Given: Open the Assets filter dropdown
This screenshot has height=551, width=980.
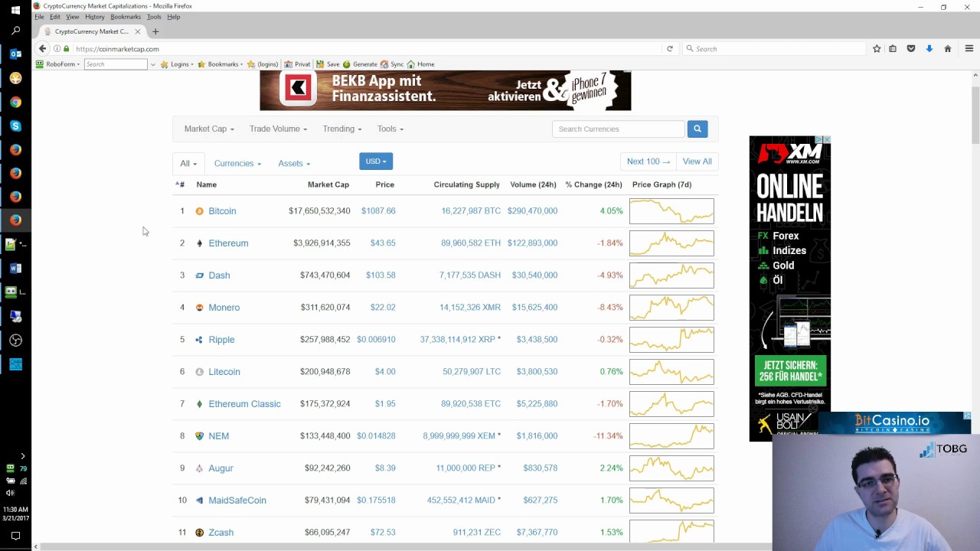Looking at the screenshot, I should [294, 163].
